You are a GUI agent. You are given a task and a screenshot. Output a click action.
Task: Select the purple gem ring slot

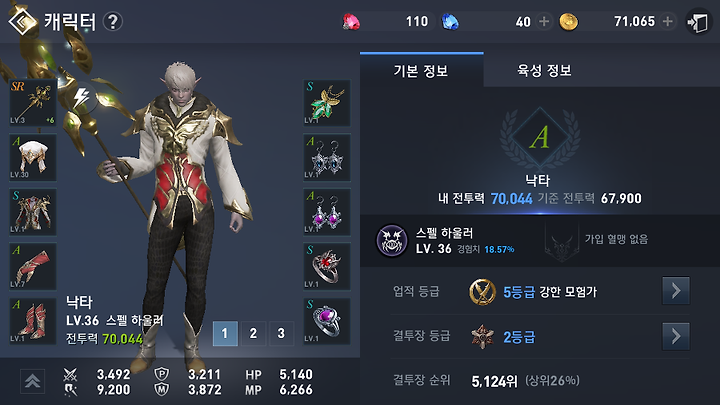[327, 321]
